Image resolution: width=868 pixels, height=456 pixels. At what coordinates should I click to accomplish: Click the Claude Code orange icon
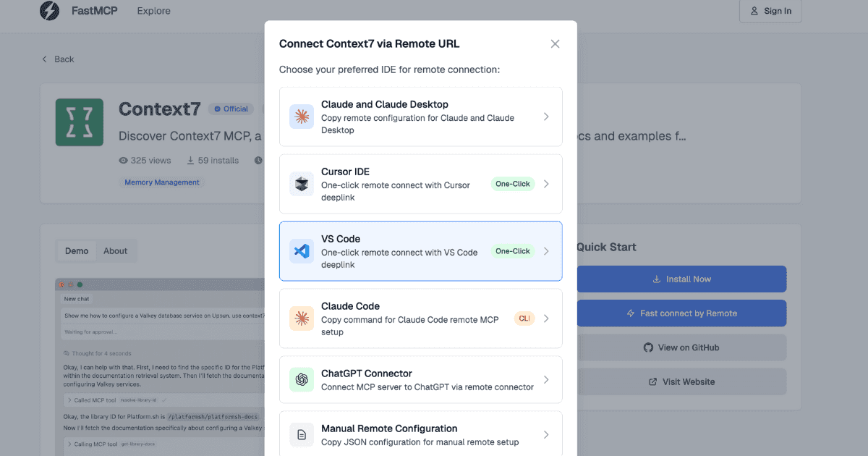(302, 318)
